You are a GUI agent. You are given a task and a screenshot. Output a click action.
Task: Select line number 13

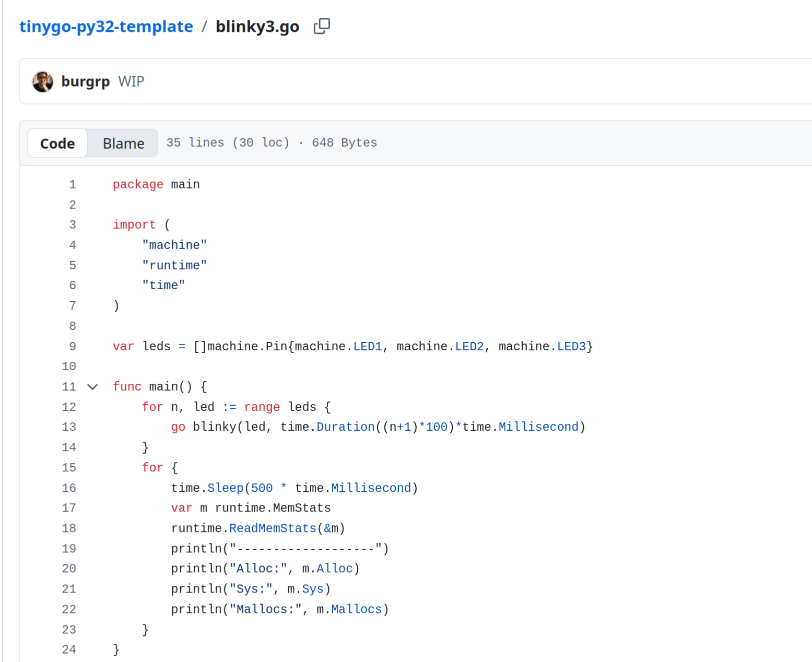coord(69,427)
